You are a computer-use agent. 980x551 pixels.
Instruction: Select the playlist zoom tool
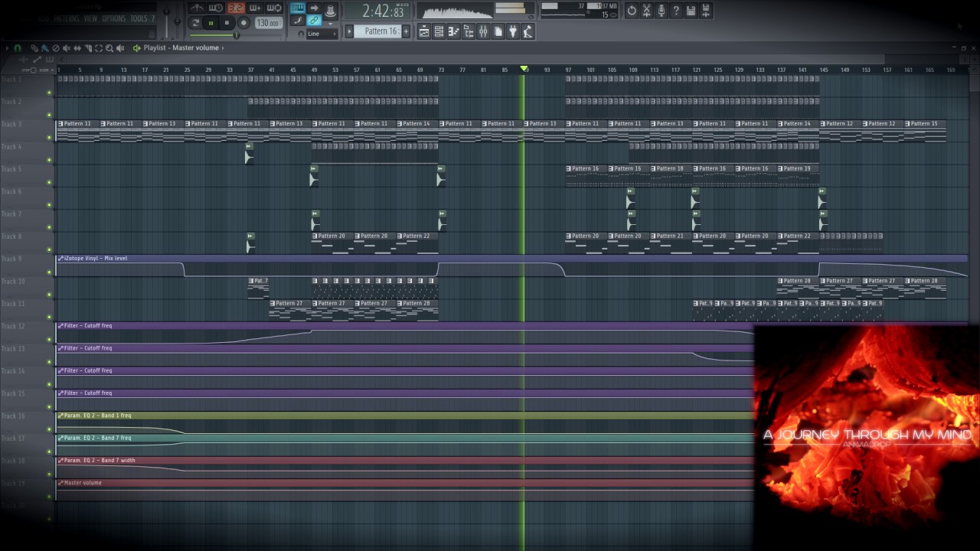coord(109,47)
